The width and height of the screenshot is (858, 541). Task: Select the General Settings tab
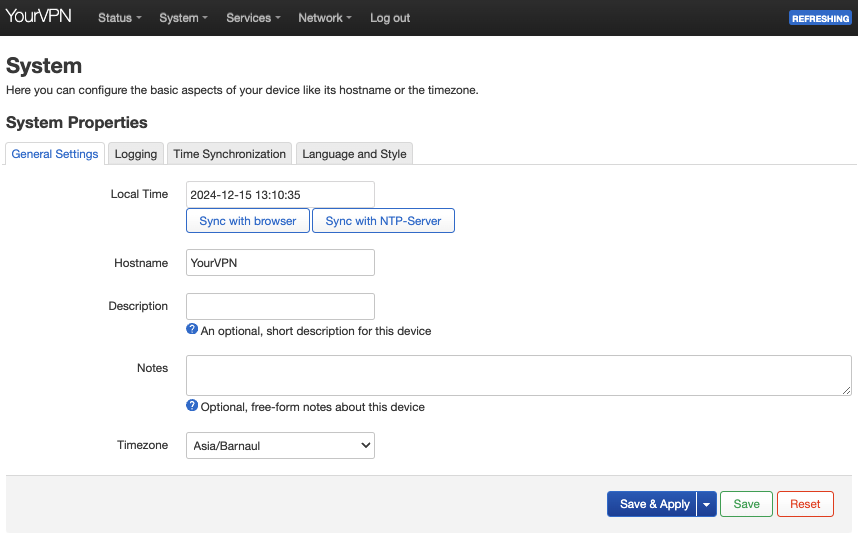55,154
